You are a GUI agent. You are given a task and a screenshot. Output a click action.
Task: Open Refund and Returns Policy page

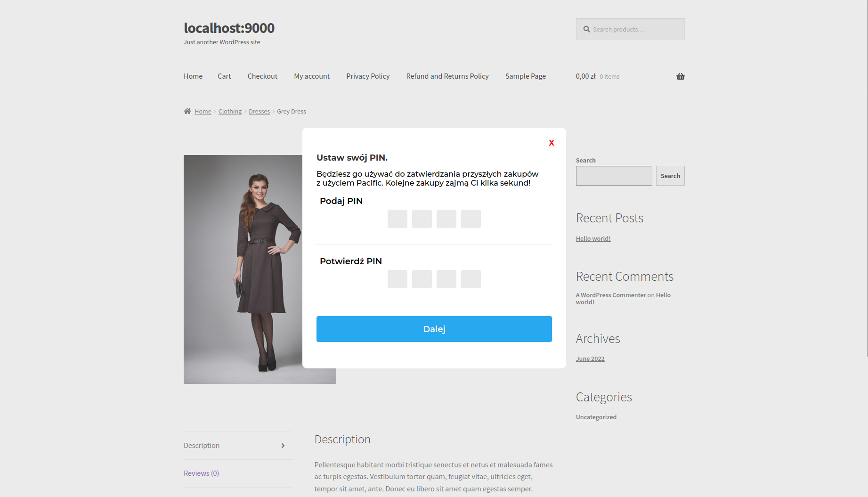pos(447,76)
